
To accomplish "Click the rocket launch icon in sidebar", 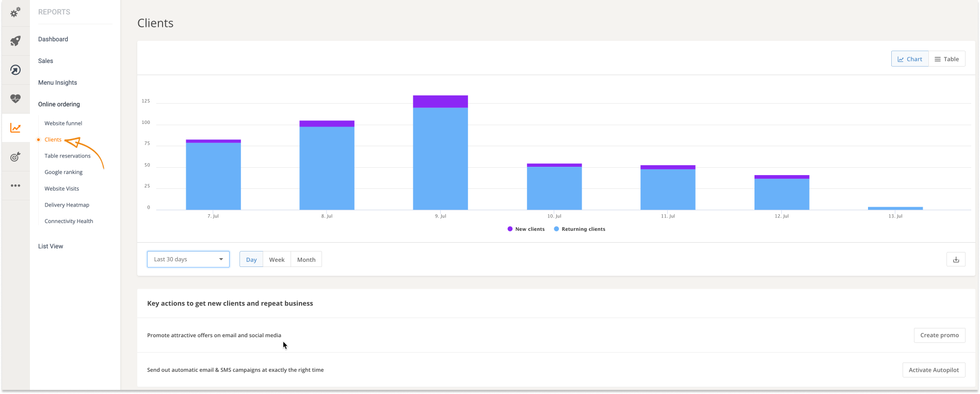I will click(x=15, y=41).
